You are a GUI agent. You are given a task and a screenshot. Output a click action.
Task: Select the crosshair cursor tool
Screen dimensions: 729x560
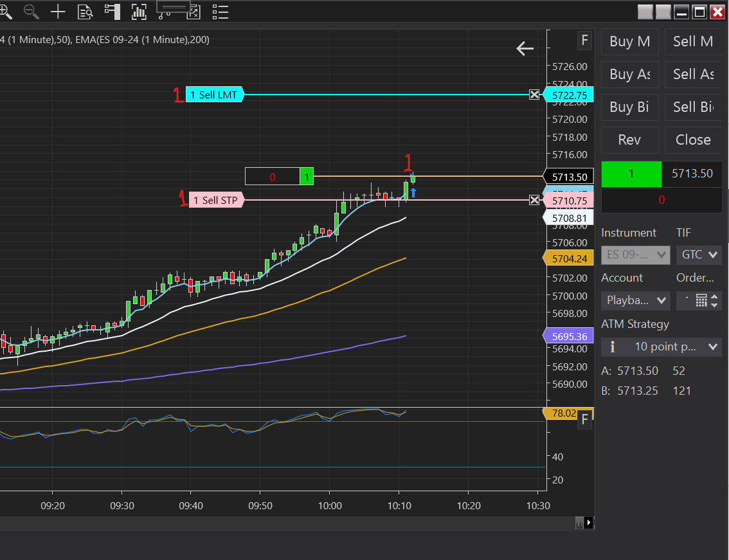(58, 12)
